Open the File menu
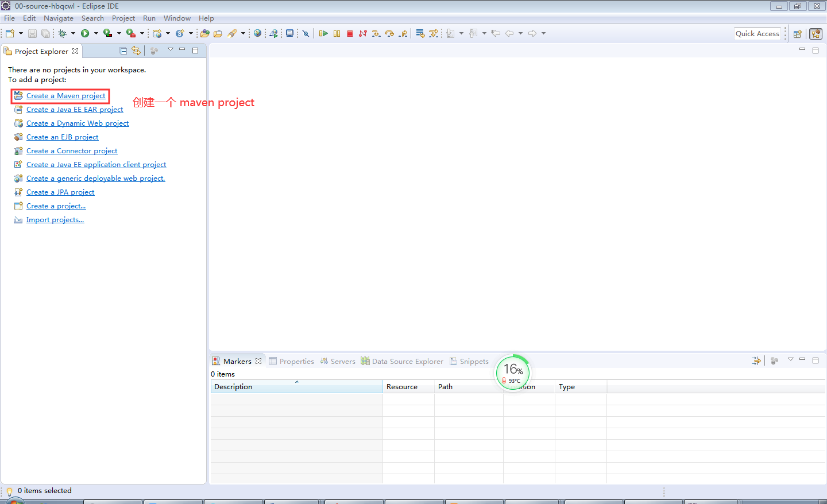This screenshot has width=827, height=504. pos(9,18)
